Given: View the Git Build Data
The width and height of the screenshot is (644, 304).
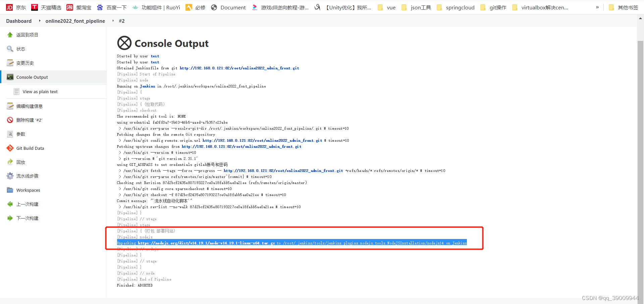Looking at the screenshot, I should pyautogui.click(x=30, y=148).
